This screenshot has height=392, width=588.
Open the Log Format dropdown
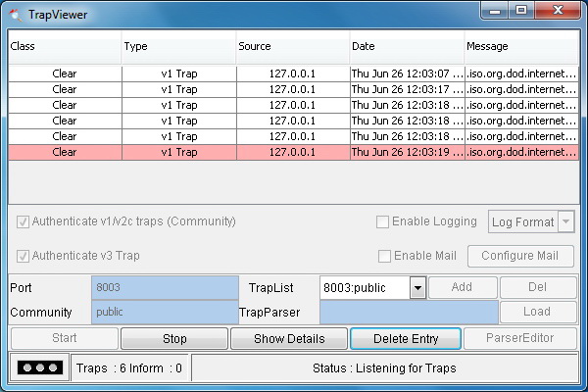(x=531, y=221)
